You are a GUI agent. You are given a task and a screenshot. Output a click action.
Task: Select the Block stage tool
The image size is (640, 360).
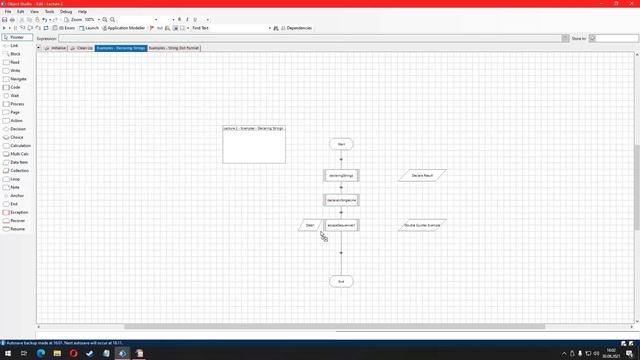12,54
